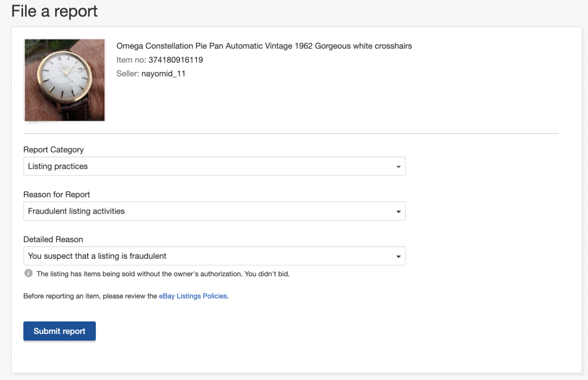
Task: Expand the Reason for Report dropdown
Action: click(214, 211)
